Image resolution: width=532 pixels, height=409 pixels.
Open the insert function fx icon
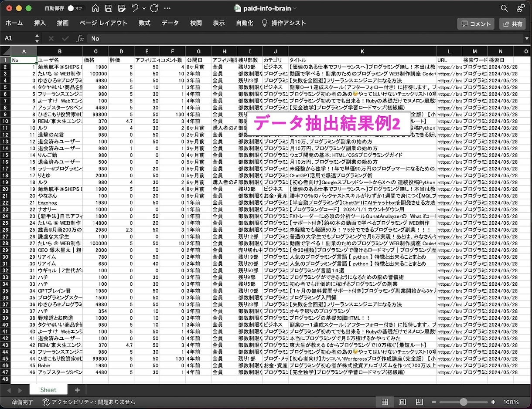(x=80, y=38)
